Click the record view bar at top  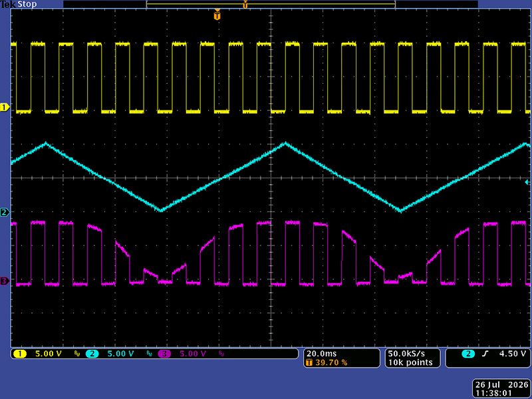[271, 4]
